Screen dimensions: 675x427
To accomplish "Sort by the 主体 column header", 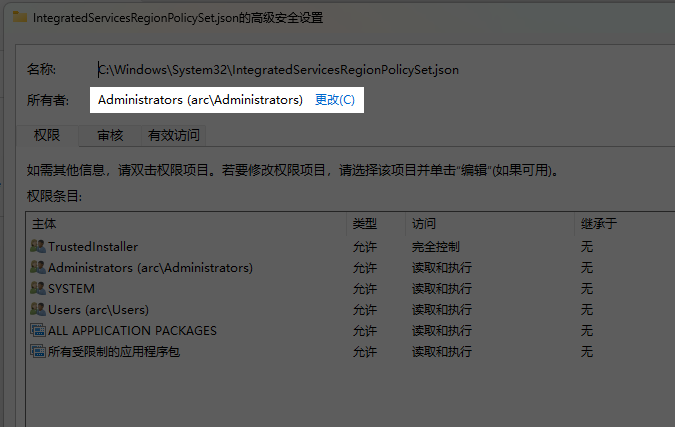I will coord(186,224).
